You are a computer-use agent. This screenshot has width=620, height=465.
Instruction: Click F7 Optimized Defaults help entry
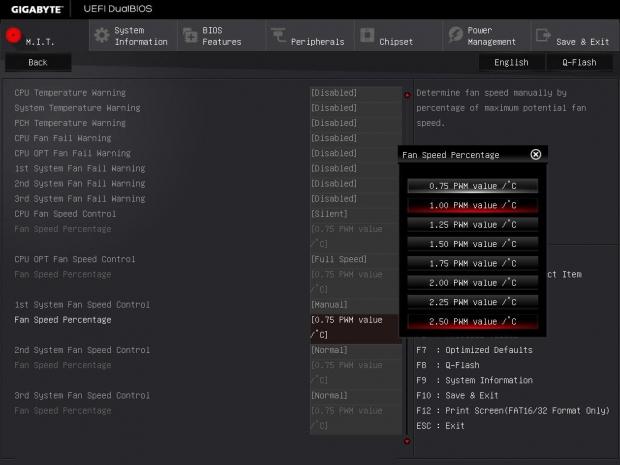474,350
